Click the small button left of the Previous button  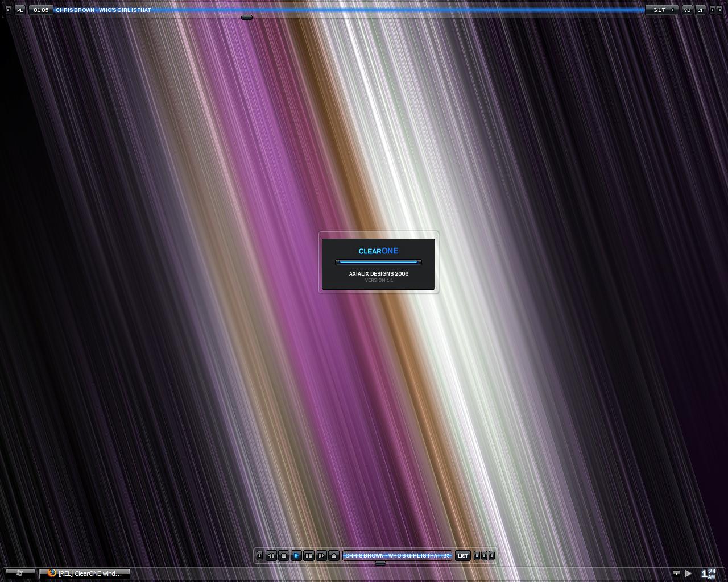pos(259,556)
